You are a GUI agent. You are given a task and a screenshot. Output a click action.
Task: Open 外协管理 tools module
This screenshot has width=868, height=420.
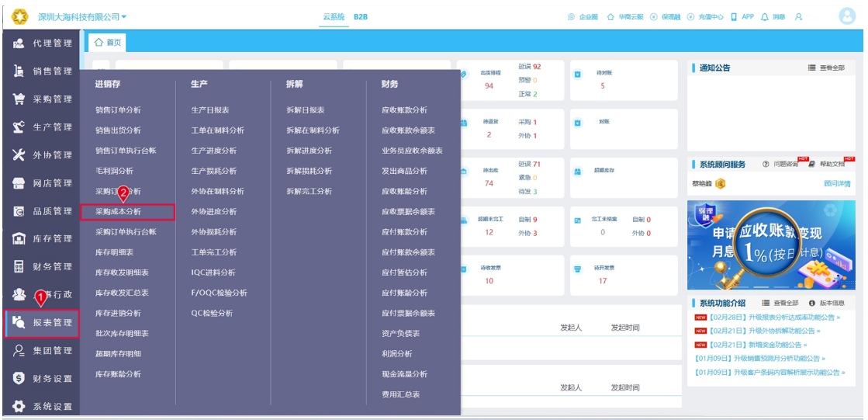click(x=42, y=155)
